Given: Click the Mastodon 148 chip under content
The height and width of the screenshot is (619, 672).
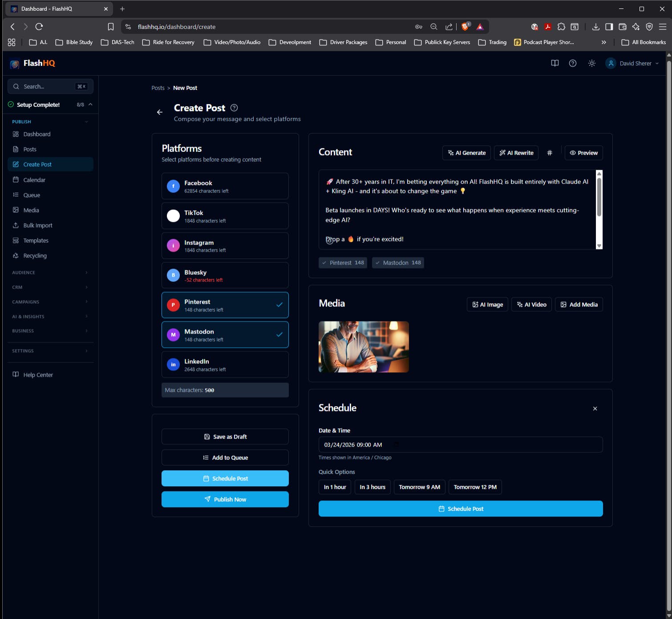Looking at the screenshot, I should (x=398, y=263).
